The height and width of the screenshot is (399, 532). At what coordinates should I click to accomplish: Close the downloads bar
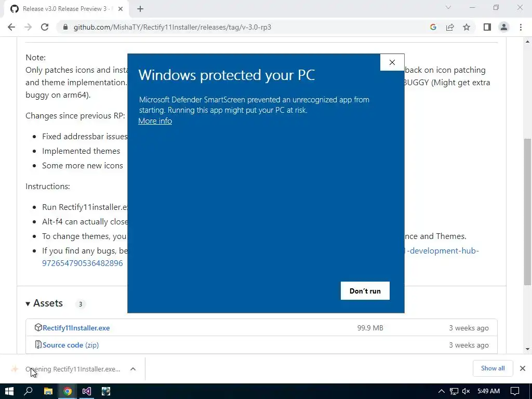(x=523, y=368)
